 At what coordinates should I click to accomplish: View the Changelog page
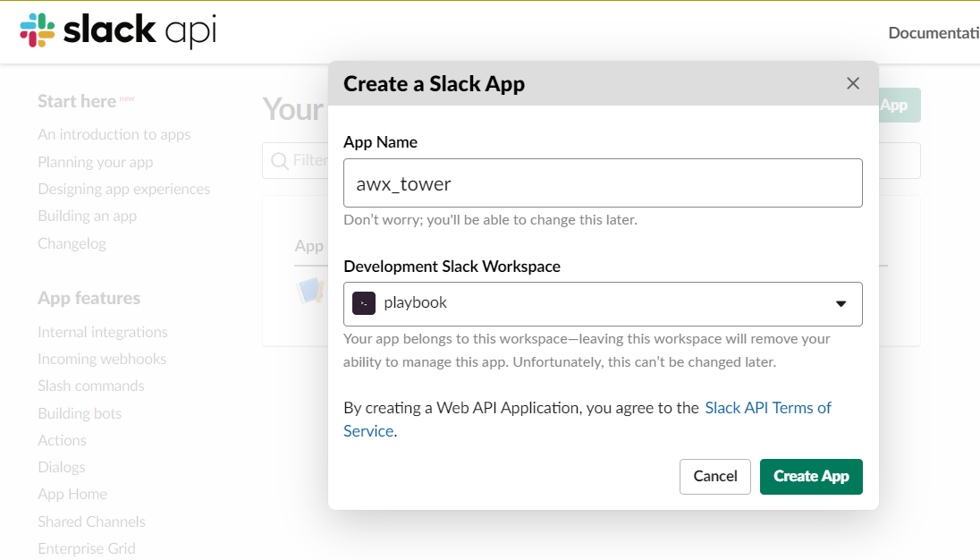[72, 243]
